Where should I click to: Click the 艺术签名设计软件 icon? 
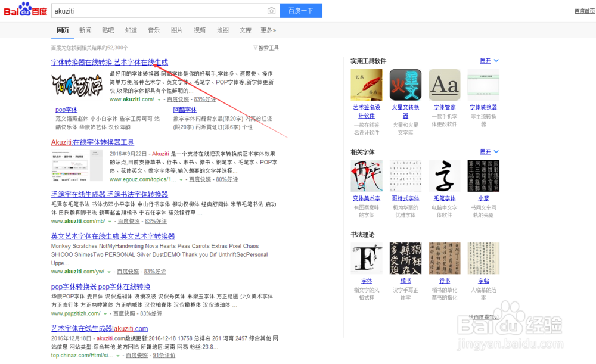pos(367,85)
